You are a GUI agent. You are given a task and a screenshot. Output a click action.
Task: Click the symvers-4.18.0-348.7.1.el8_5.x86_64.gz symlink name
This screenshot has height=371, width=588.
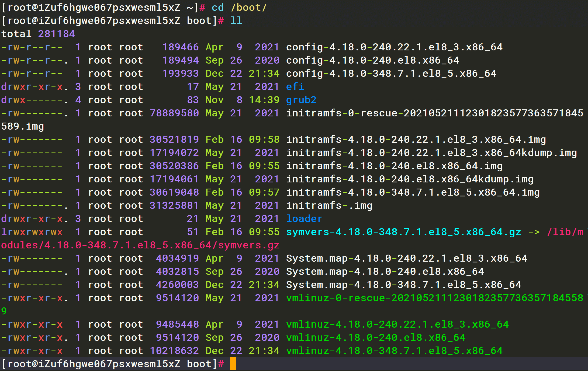pyautogui.click(x=403, y=232)
